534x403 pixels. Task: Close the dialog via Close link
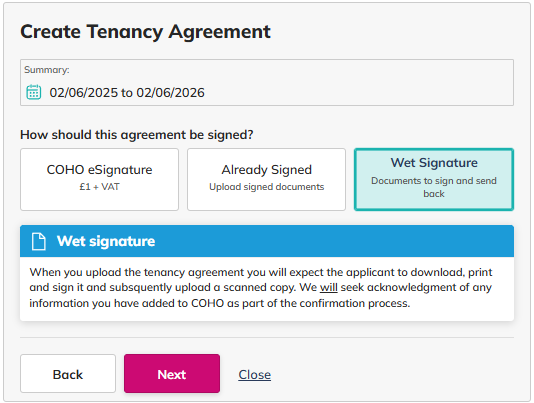pyautogui.click(x=254, y=374)
